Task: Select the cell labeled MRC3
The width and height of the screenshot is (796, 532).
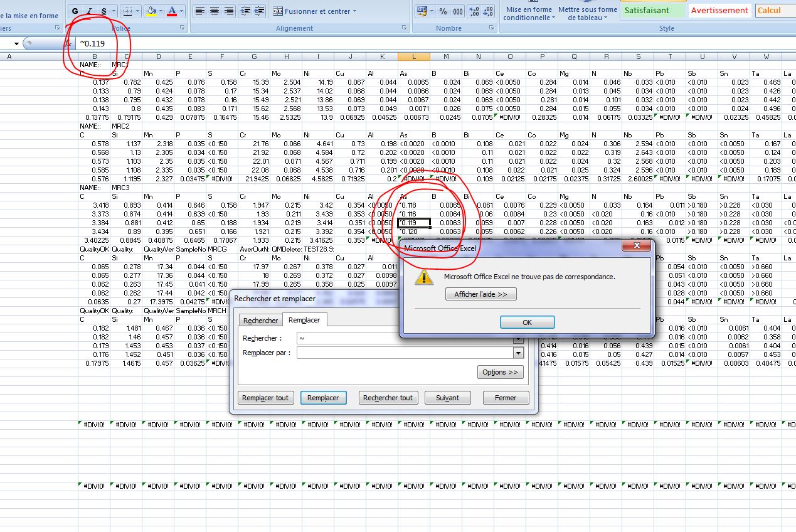Action: pos(126,188)
